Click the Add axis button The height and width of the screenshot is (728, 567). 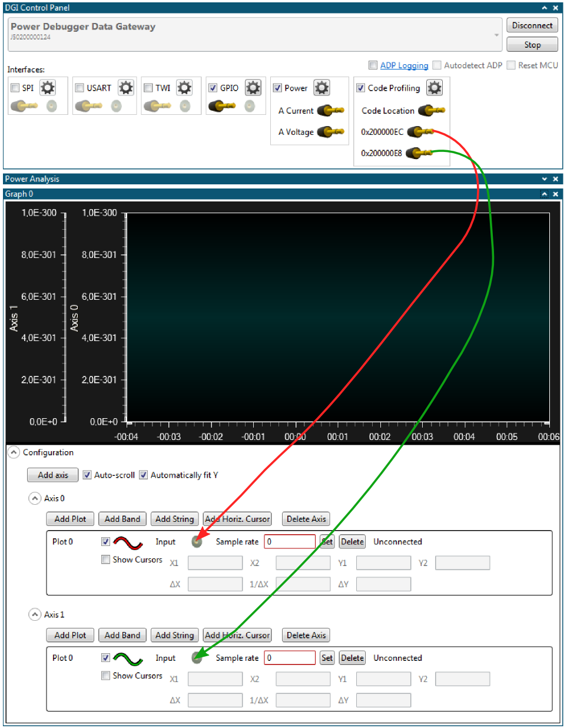click(53, 475)
